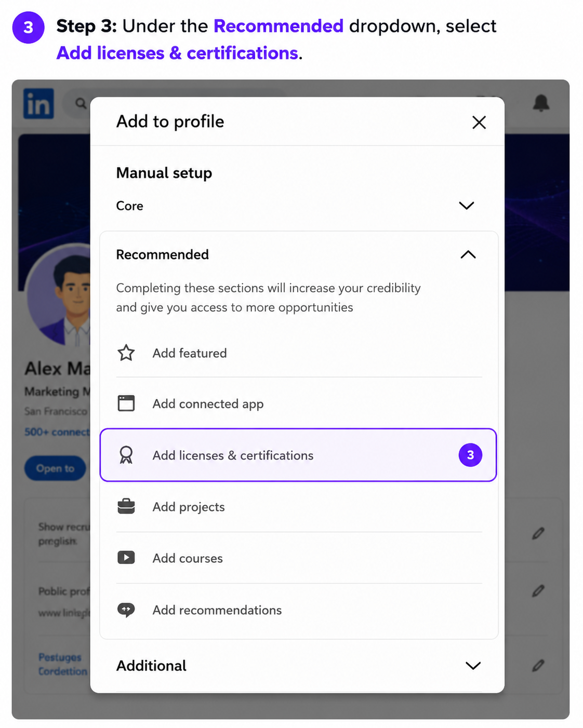The height and width of the screenshot is (728, 583).
Task: Go to LinkedIn home via the logo
Action: pos(38,103)
